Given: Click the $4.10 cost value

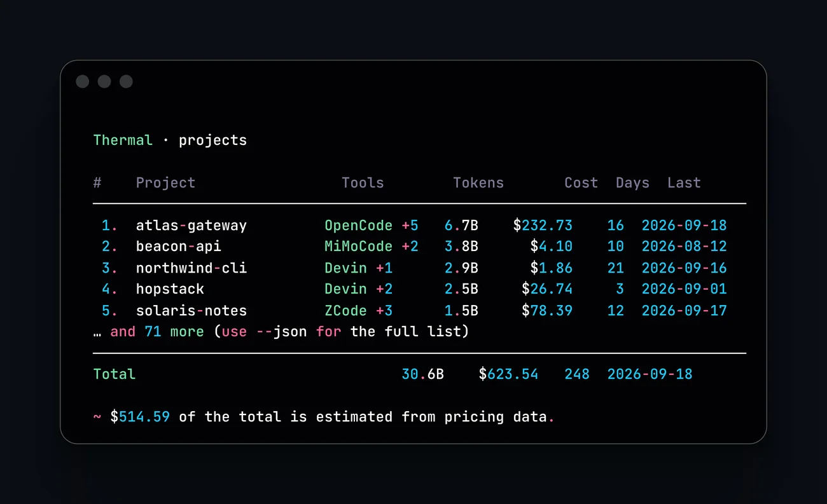Looking at the screenshot, I should coord(551,247).
